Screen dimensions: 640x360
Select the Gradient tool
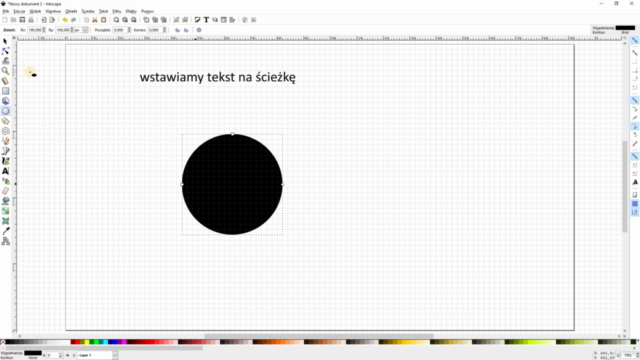(x=5, y=211)
